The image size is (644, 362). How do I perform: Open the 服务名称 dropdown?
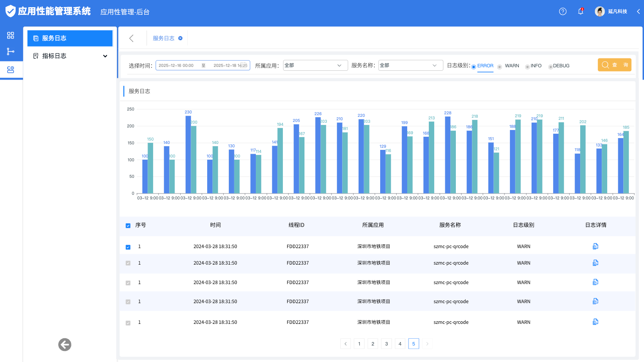tap(410, 65)
